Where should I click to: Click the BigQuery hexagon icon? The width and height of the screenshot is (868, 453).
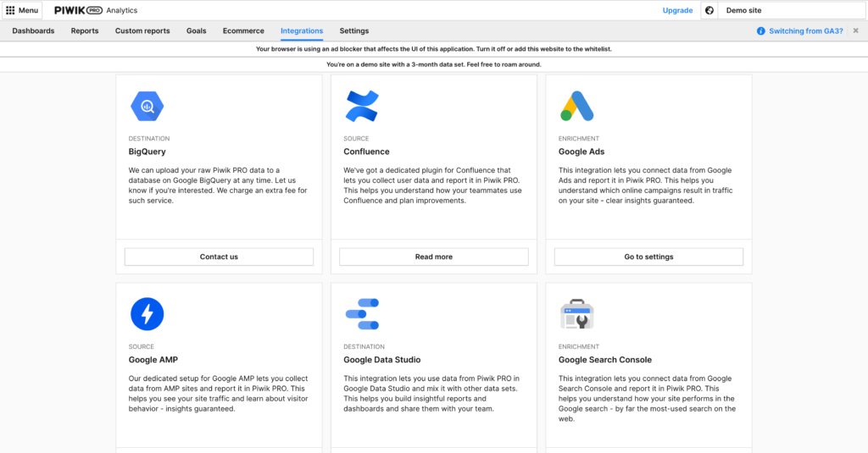pyautogui.click(x=147, y=106)
